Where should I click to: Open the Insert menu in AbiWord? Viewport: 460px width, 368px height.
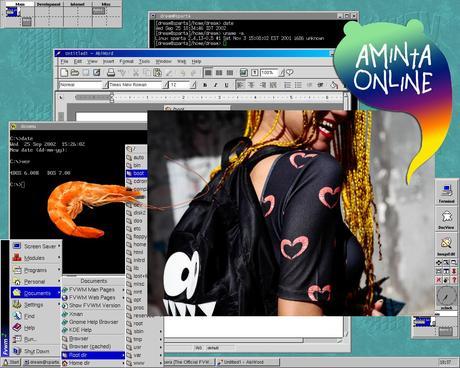[x=108, y=61]
